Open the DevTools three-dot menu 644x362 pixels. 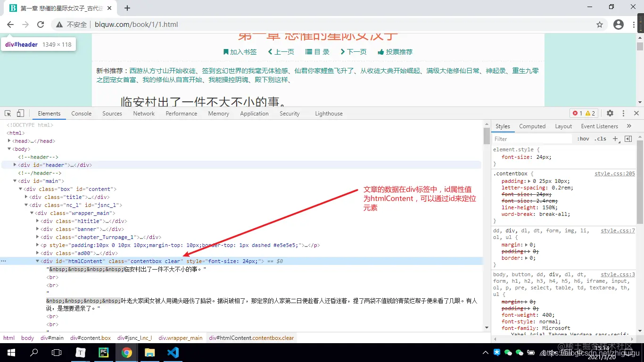(623, 113)
